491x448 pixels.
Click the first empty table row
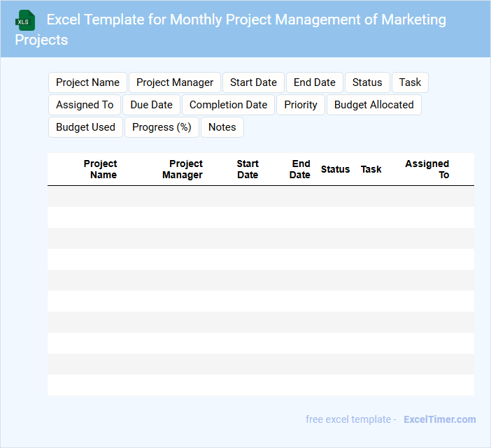click(260, 196)
